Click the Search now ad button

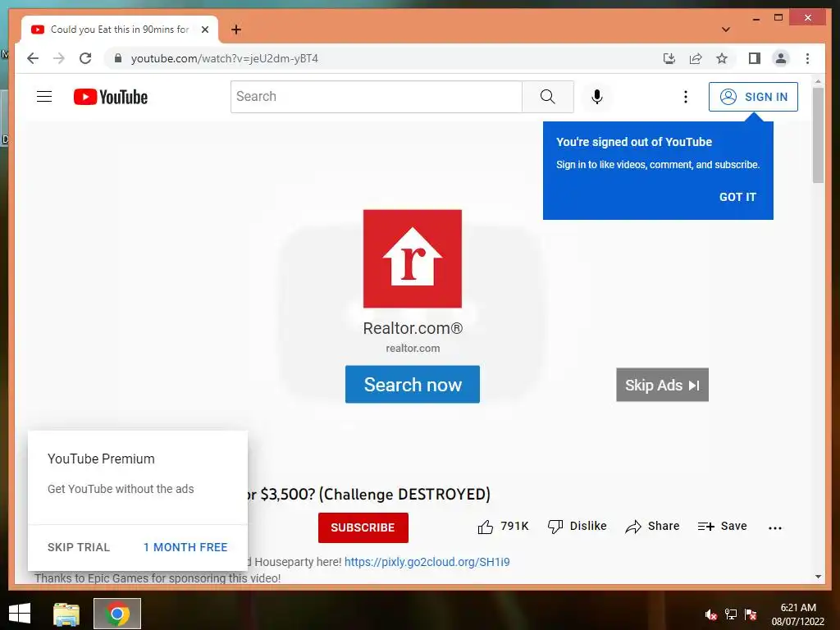tap(413, 384)
